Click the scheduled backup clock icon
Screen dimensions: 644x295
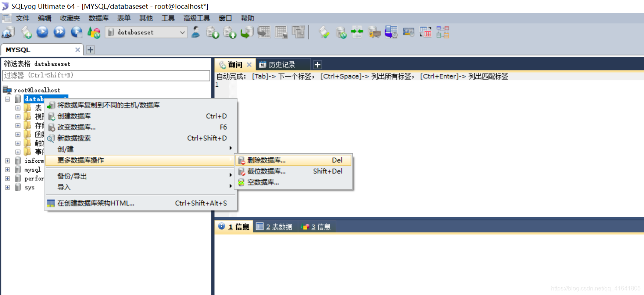point(391,32)
